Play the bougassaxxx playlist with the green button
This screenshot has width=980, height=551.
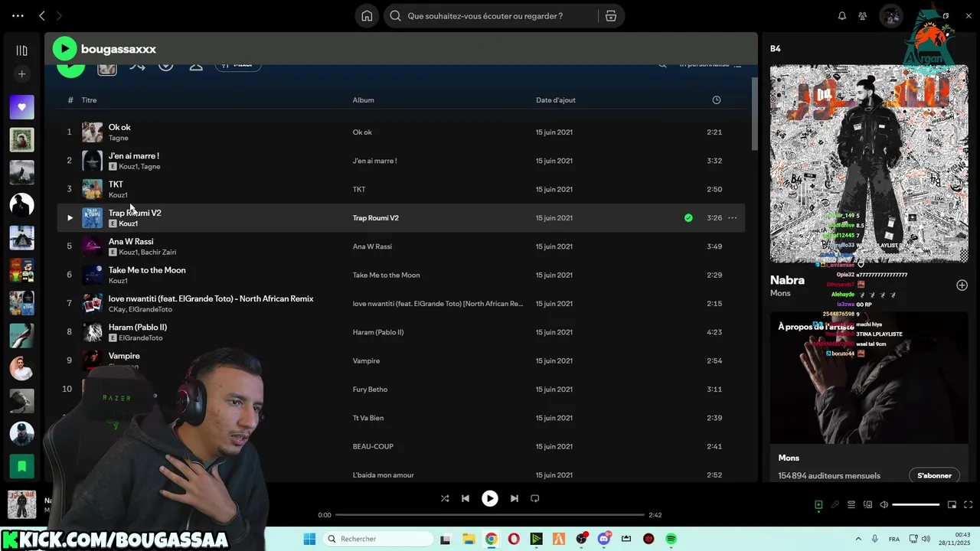[x=64, y=49]
